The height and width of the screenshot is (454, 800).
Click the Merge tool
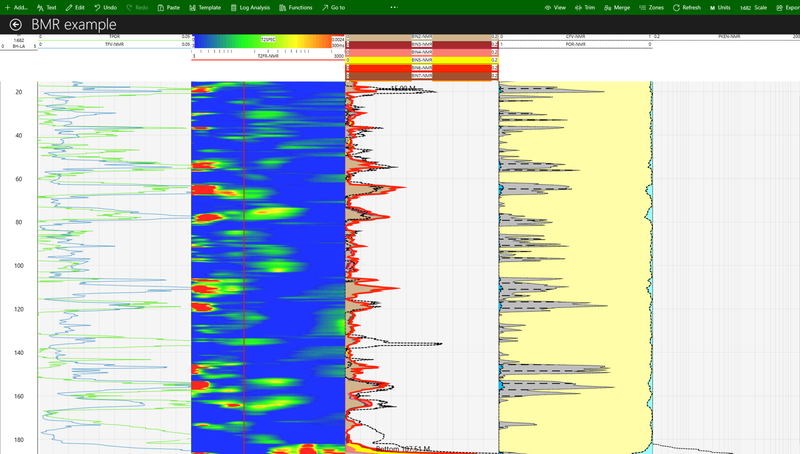[617, 8]
